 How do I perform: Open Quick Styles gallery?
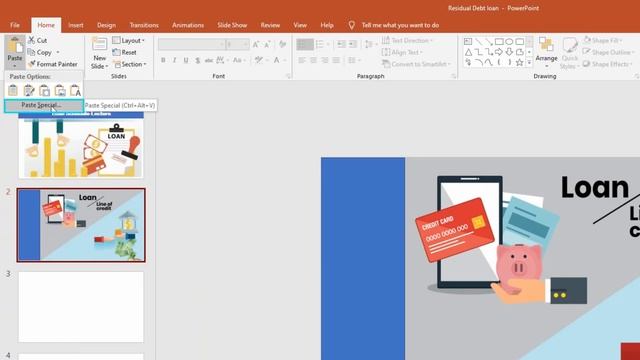[569, 53]
